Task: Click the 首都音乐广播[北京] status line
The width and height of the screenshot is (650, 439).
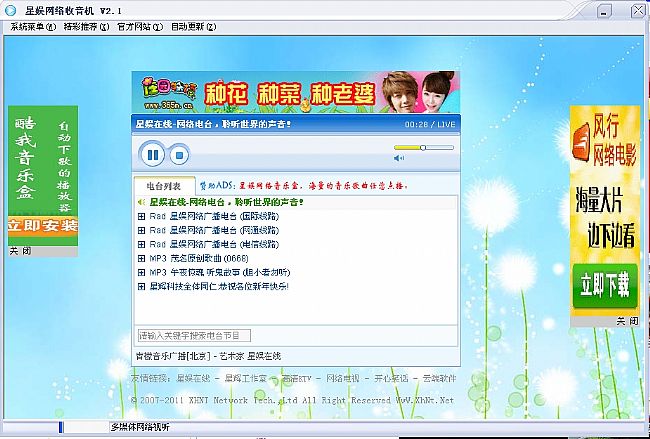Action: [x=209, y=356]
